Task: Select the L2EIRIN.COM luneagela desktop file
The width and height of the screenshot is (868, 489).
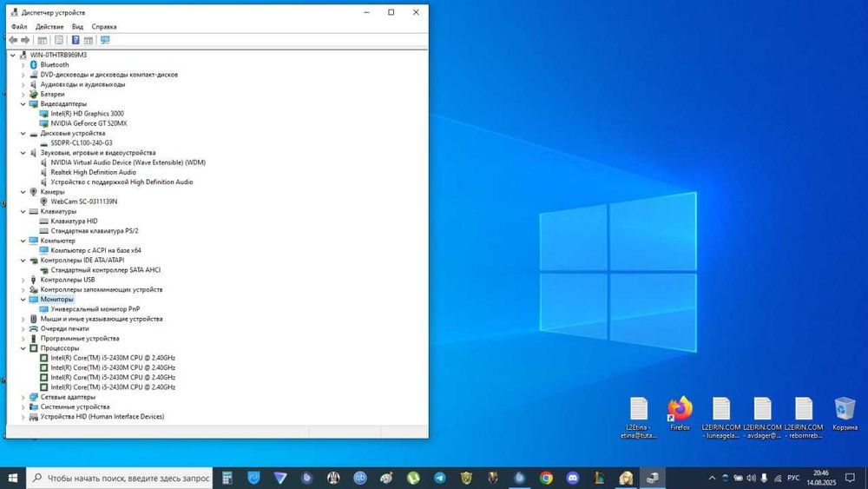Action: coord(720,418)
